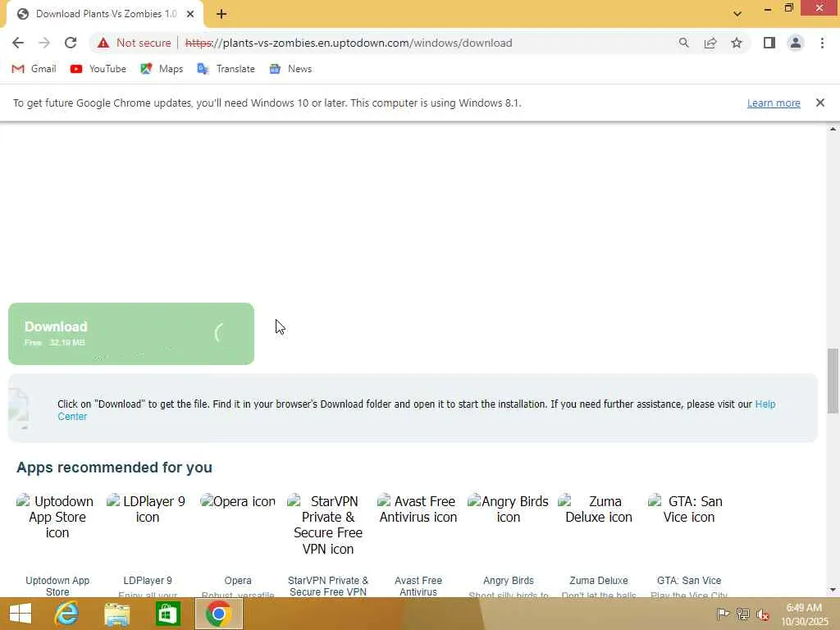
Task: Open the Windows Start button
Action: pos(21,614)
